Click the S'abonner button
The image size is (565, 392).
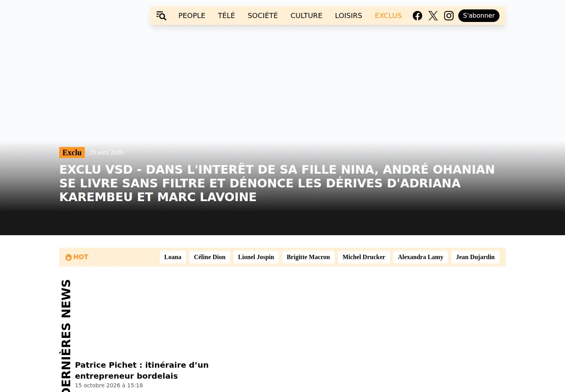479,16
